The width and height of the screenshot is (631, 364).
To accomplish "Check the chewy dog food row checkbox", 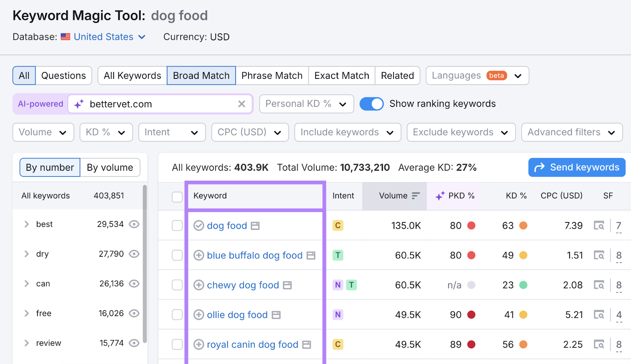I will click(177, 285).
